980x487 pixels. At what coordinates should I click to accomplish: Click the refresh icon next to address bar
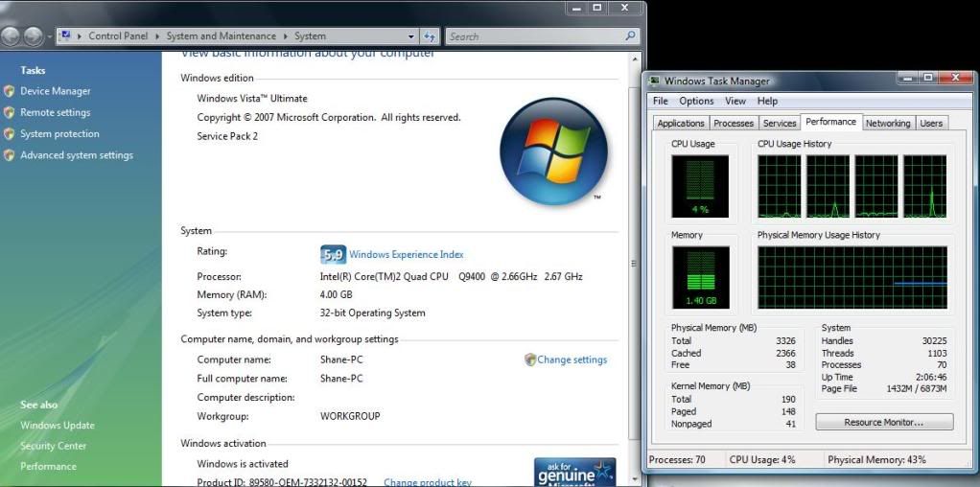pyautogui.click(x=430, y=36)
